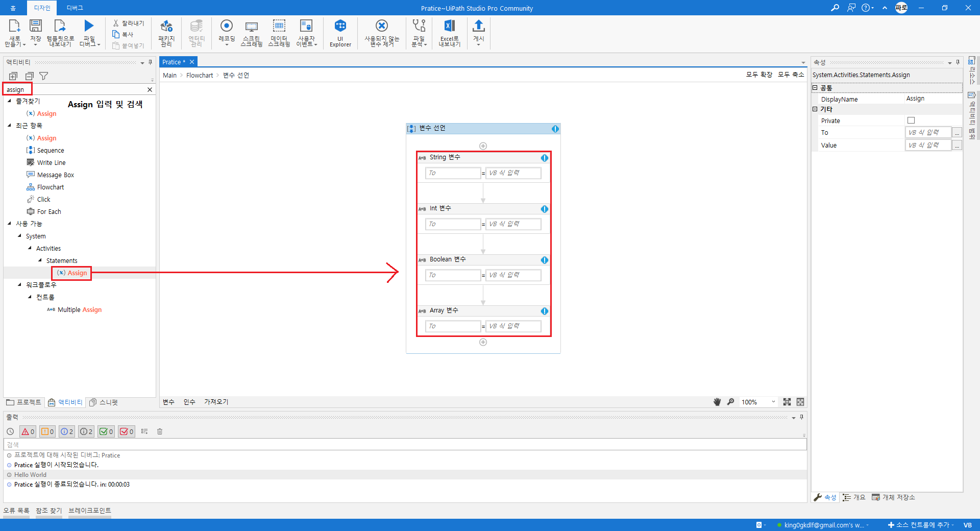Screen dimensions: 980x531
Task: Collapse the 즐겨찾기 favorites node
Action: coord(9,101)
